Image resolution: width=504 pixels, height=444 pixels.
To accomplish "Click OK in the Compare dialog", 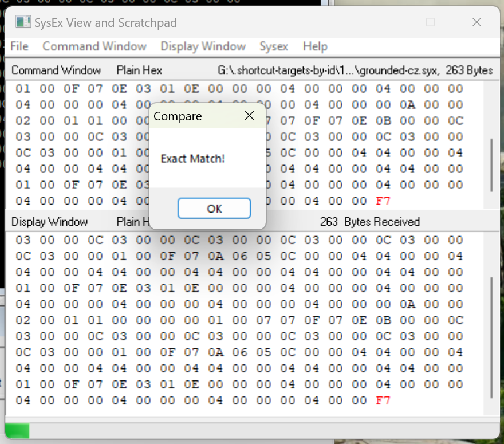I will tap(214, 209).
